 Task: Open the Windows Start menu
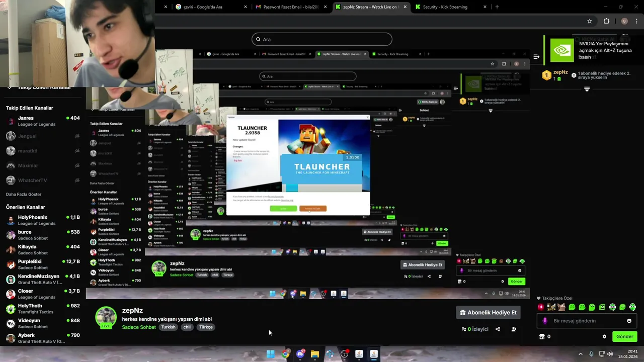(x=270, y=354)
